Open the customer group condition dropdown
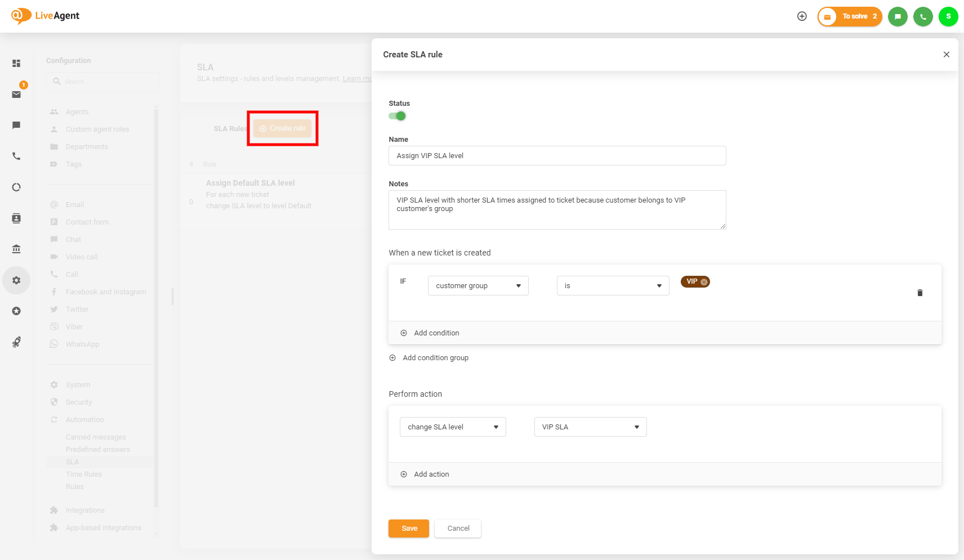This screenshot has height=560, width=964. [477, 285]
